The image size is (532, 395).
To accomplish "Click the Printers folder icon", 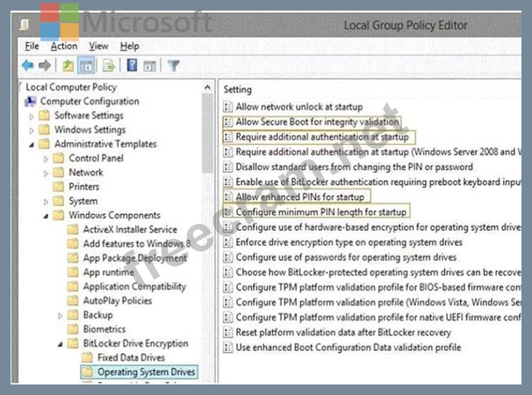I will click(58, 186).
